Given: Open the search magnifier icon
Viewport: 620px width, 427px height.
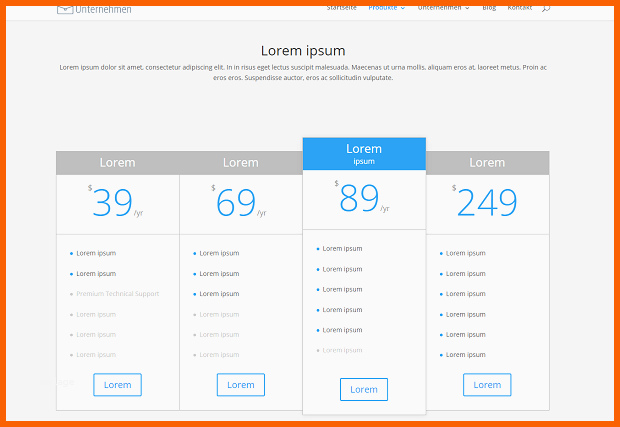Looking at the screenshot, I should (x=546, y=8).
